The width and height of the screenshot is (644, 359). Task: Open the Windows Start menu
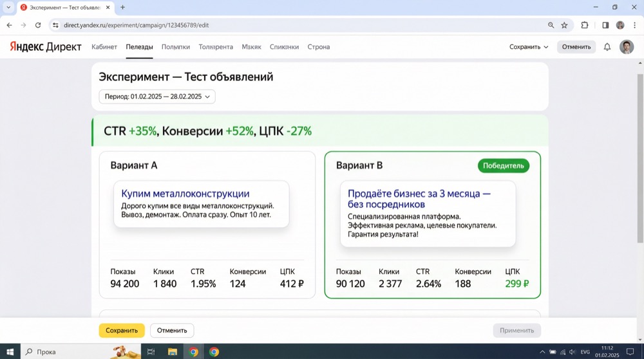click(x=10, y=352)
